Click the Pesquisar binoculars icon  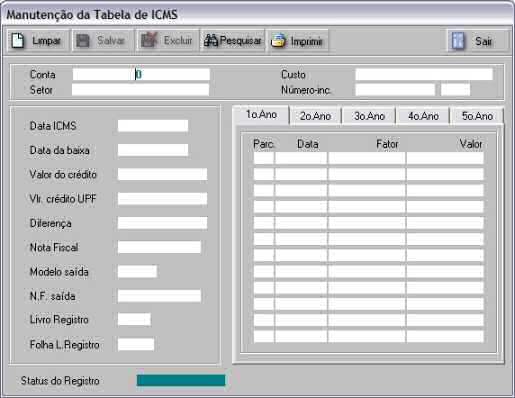pyautogui.click(x=211, y=41)
